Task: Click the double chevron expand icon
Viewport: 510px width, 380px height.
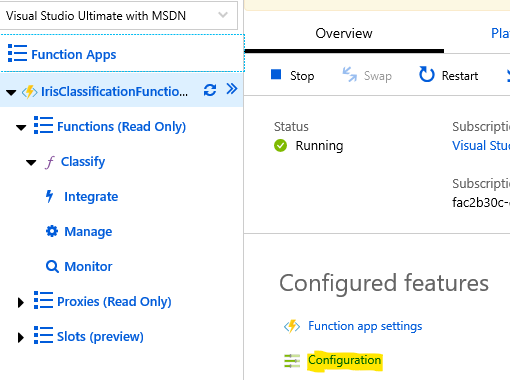Action: coord(232,89)
